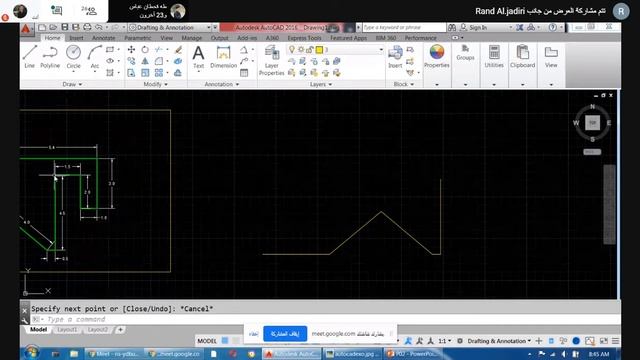Click the hide link in sharing bar

(x=253, y=334)
